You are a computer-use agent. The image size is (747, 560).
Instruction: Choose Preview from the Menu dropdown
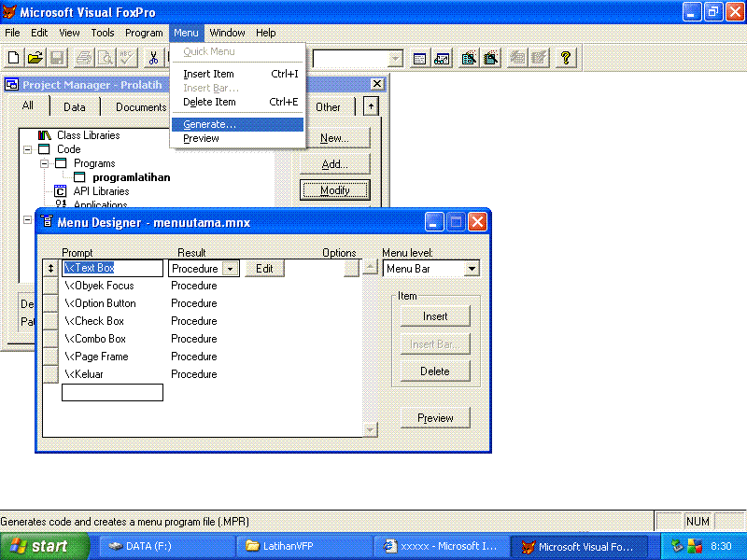point(237,138)
